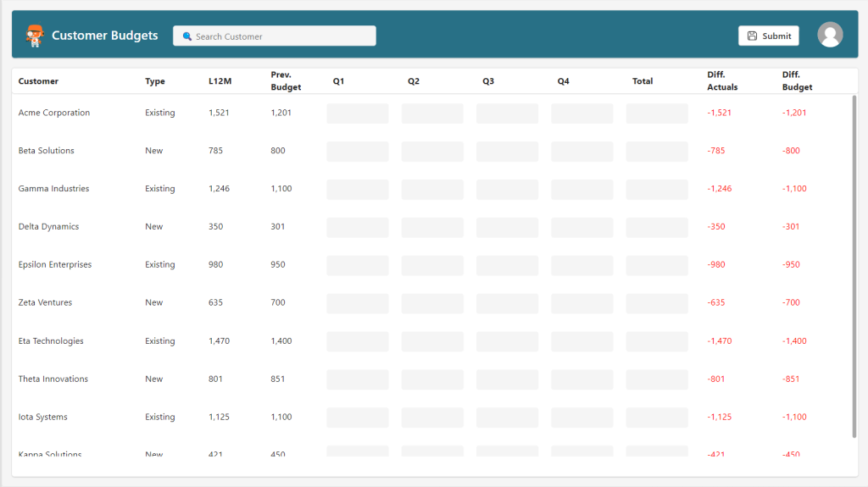Click the orange mascot app logo
868x487 pixels.
coord(34,36)
